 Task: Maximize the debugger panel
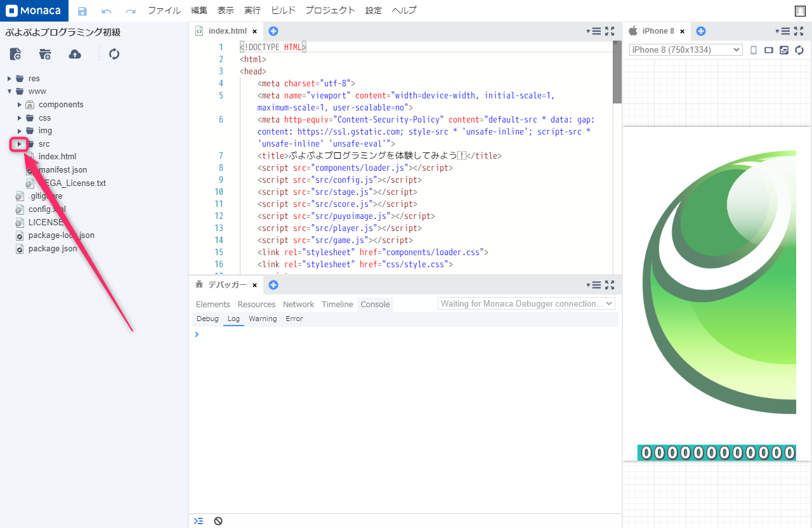610,285
